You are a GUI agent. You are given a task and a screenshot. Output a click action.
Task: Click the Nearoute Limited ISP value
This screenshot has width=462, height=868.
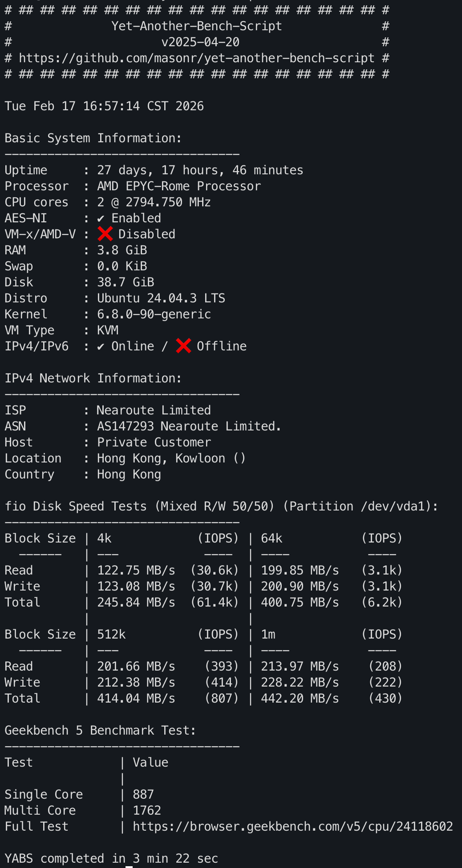tap(154, 410)
